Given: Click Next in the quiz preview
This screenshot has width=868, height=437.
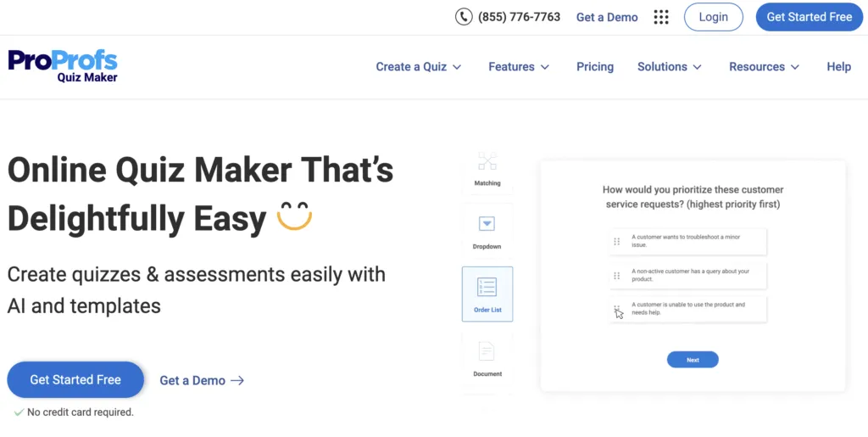Looking at the screenshot, I should click(693, 360).
